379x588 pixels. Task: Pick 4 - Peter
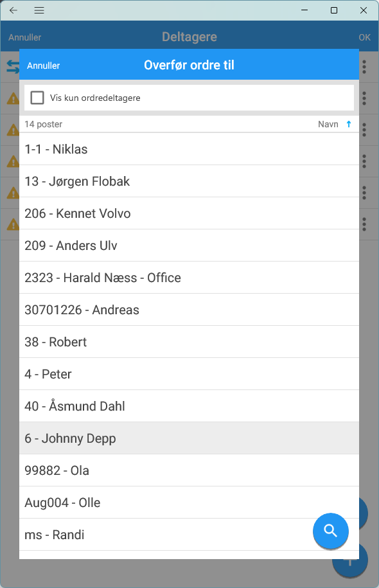189,374
